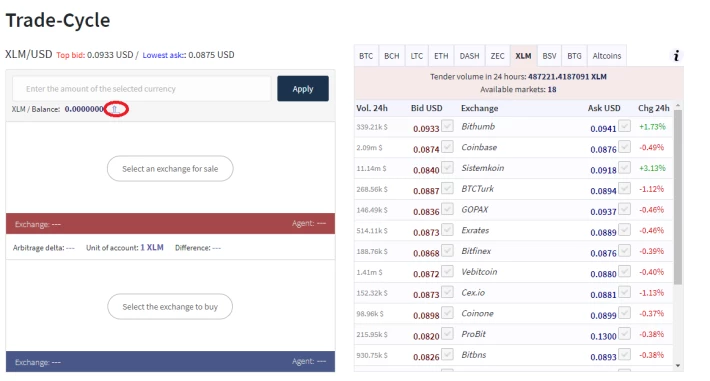Open the BTG tab

click(574, 56)
